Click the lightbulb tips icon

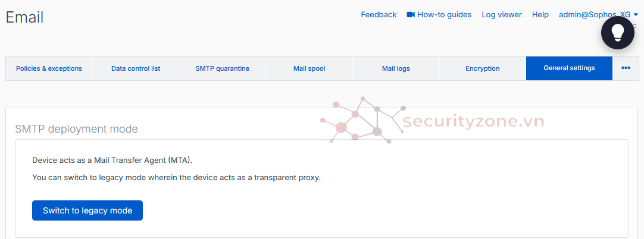tap(617, 33)
